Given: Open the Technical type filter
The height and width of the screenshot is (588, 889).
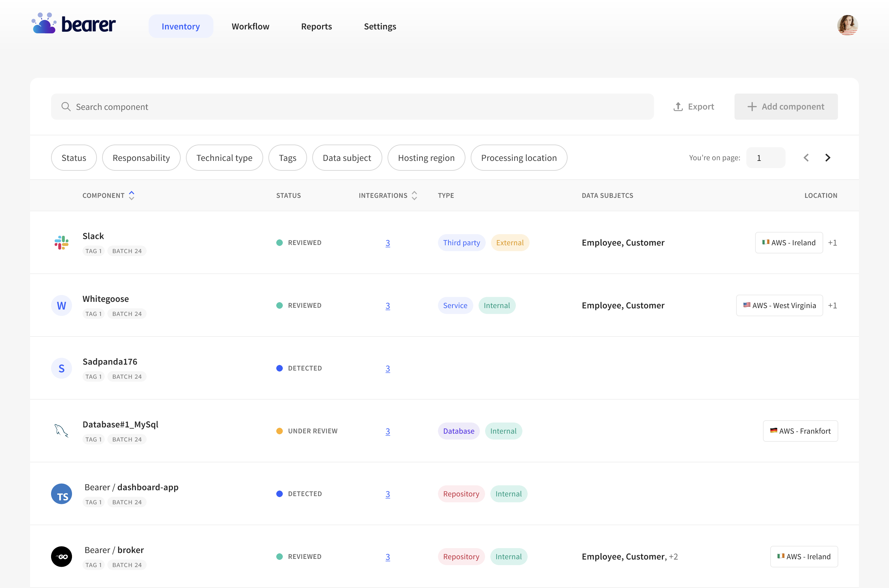Looking at the screenshot, I should [x=224, y=158].
